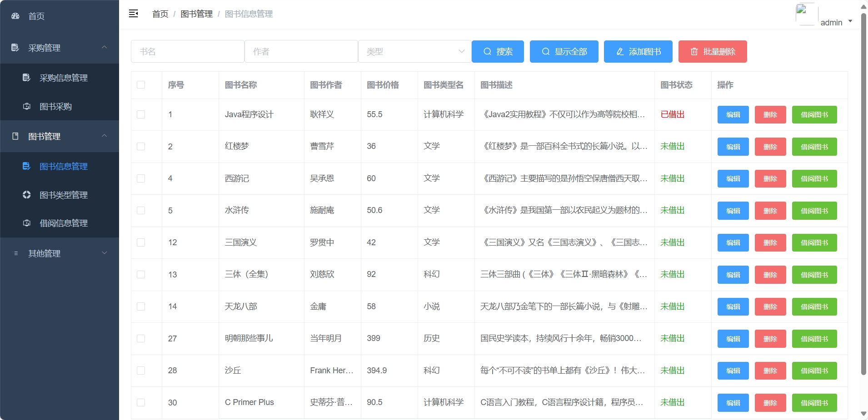Image resolution: width=868 pixels, height=420 pixels.
Task: Open 图书类型管理 menu item
Action: click(60, 195)
